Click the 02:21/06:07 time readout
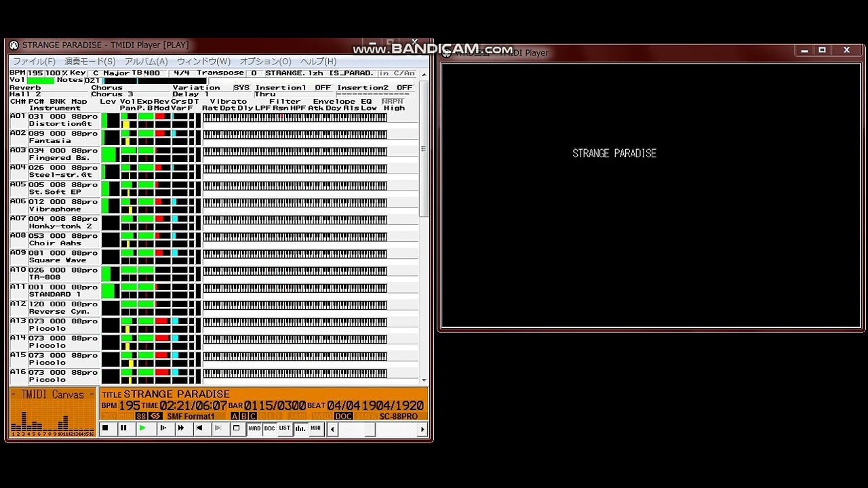The height and width of the screenshot is (488, 868). 193,405
